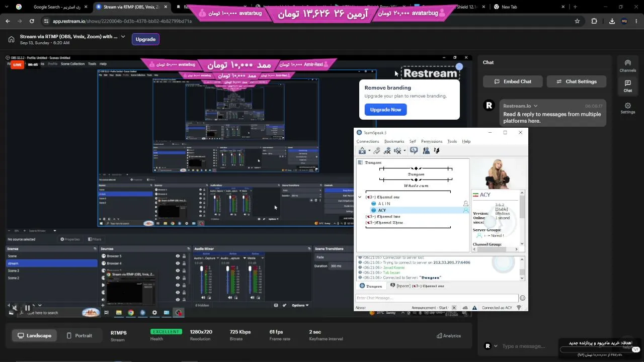Click the Embed Chat button
The image size is (644, 362).
[x=513, y=81]
